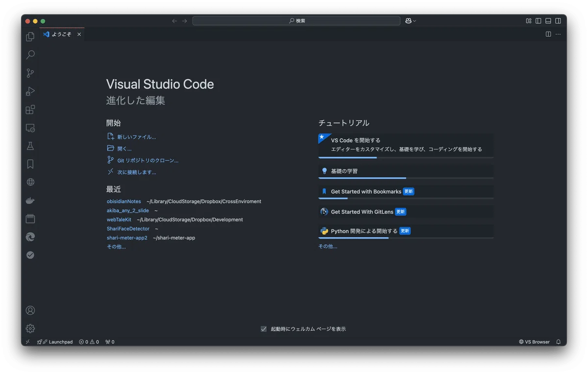This screenshot has height=374, width=588.
Task: Open recent project ShariFaceDetector
Action: click(x=128, y=228)
